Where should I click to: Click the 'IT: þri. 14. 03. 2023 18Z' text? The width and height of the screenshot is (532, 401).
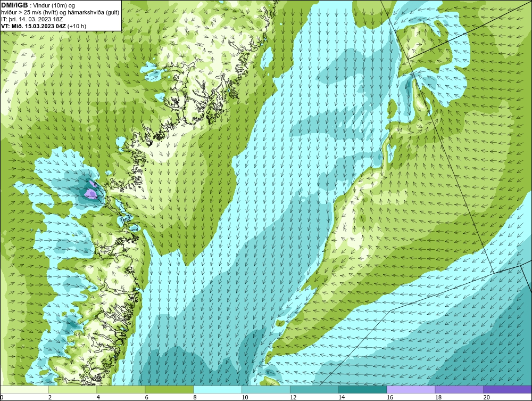tap(32, 19)
